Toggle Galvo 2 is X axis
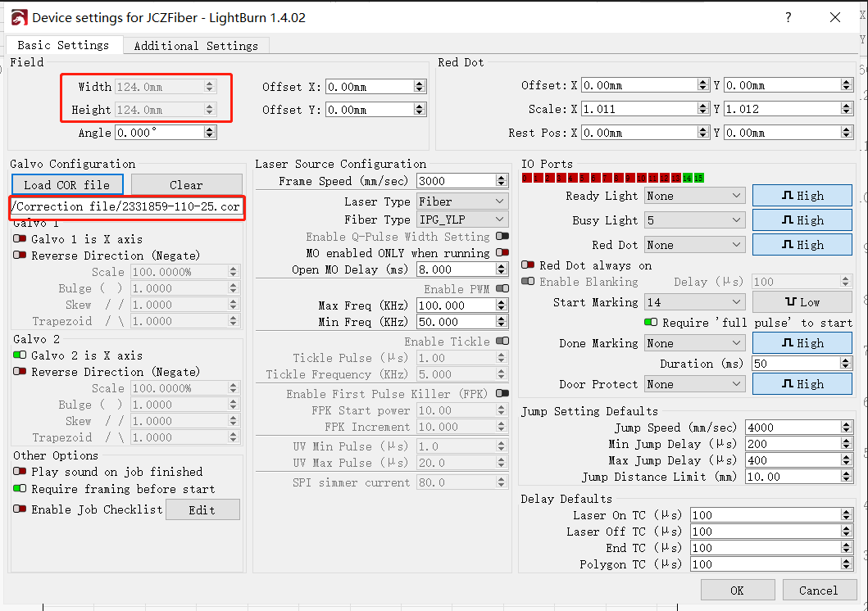 tap(20, 355)
